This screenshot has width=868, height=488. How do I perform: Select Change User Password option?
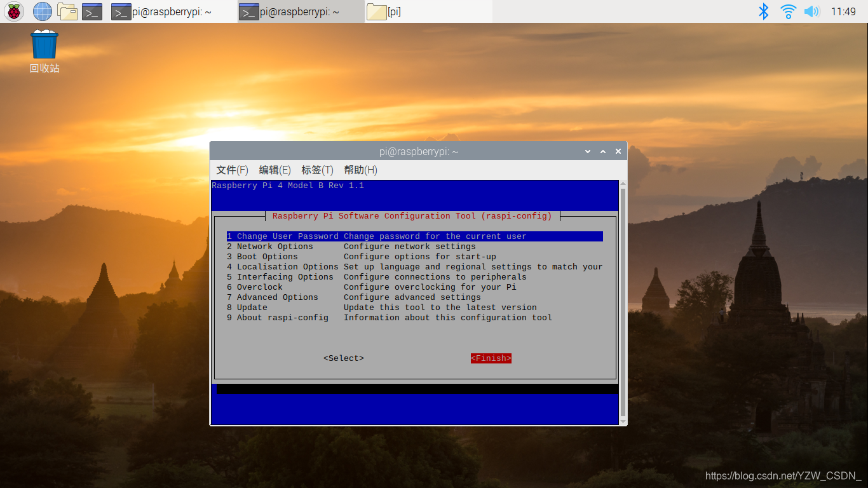pyautogui.click(x=415, y=236)
